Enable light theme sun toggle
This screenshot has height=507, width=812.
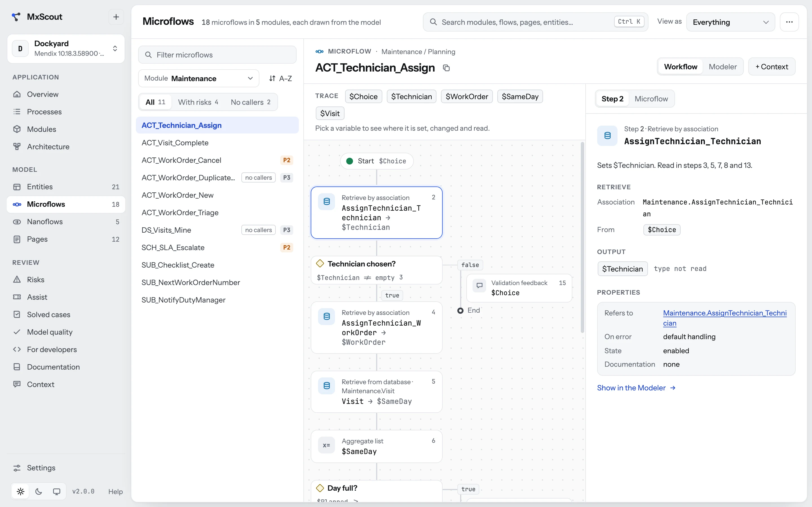coord(21,491)
